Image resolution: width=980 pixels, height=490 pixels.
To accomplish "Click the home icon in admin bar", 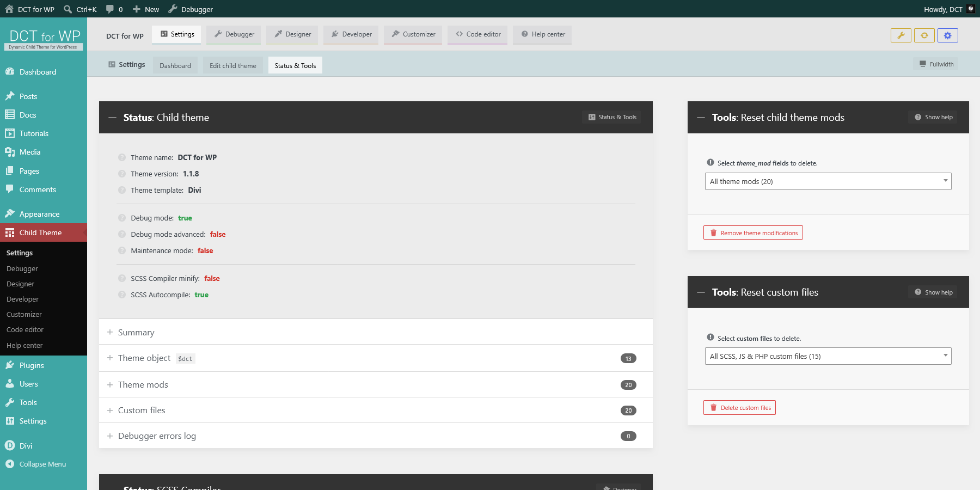I will click(x=9, y=9).
